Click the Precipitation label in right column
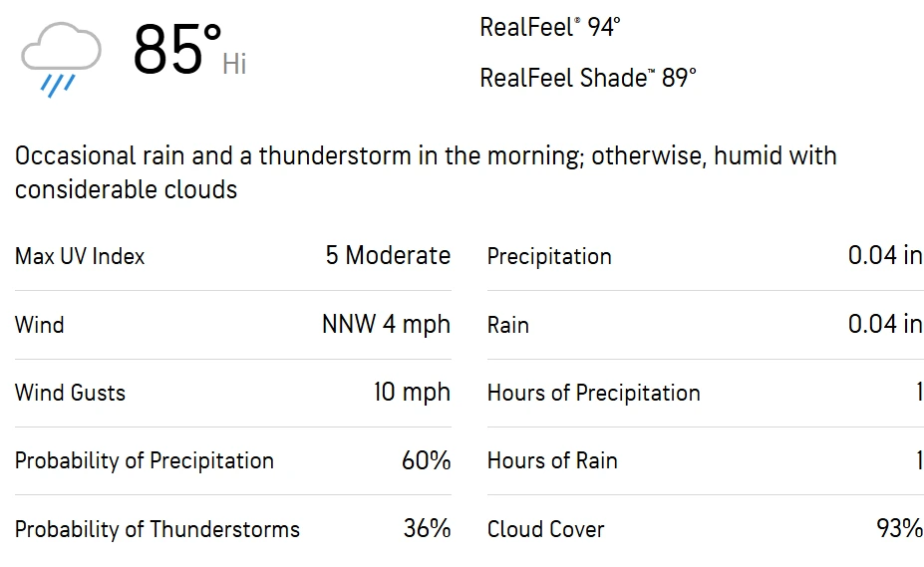 549,256
